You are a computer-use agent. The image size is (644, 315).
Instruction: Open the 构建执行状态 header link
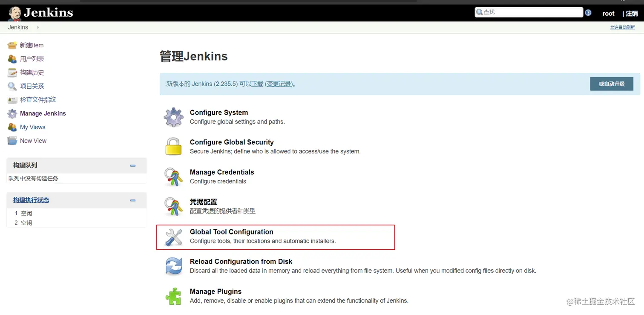[31, 200]
